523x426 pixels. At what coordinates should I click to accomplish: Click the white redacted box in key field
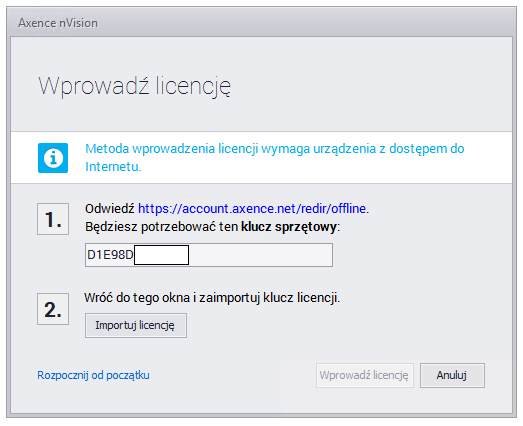(161, 255)
